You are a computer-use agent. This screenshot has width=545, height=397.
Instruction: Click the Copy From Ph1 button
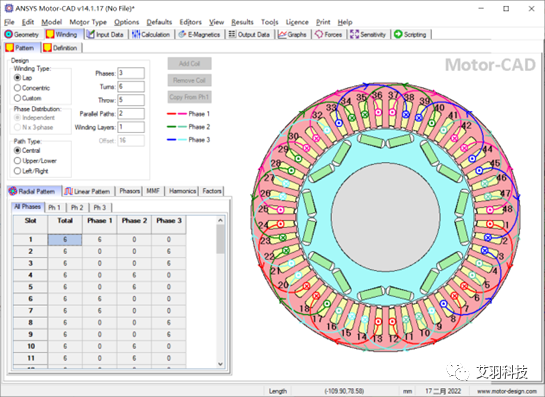[x=189, y=97]
